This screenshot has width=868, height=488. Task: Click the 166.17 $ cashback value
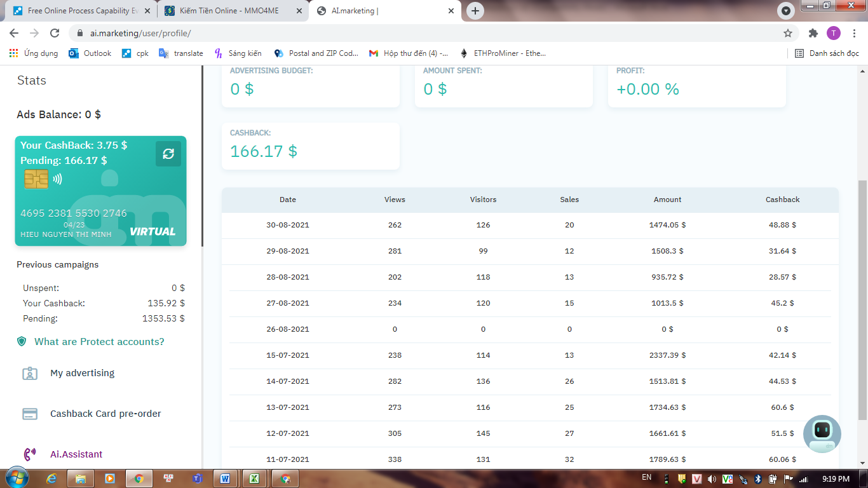[264, 151]
